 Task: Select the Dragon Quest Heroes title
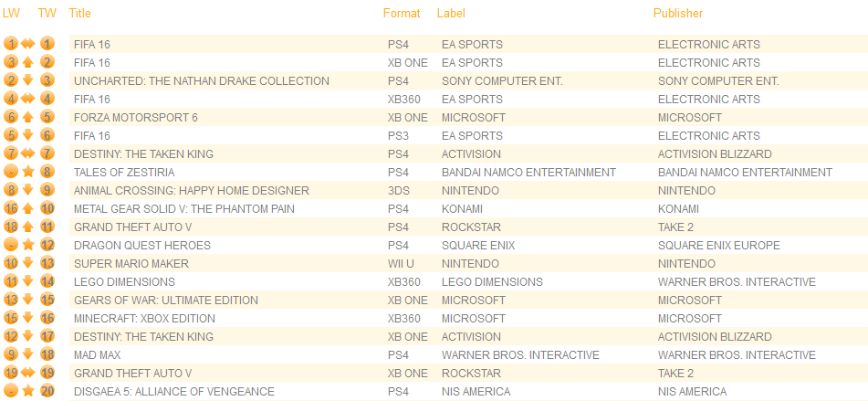(142, 246)
